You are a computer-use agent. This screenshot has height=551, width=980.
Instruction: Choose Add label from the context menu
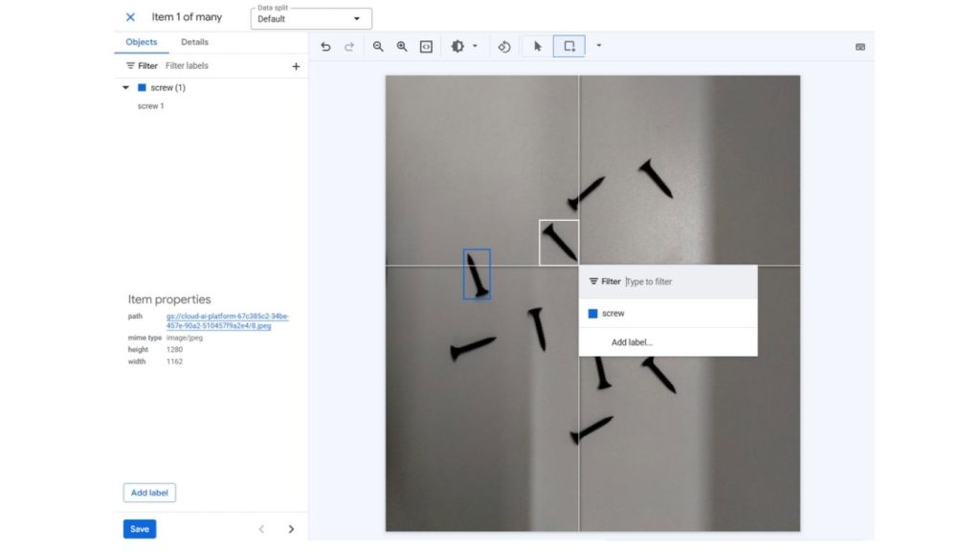[x=632, y=342]
